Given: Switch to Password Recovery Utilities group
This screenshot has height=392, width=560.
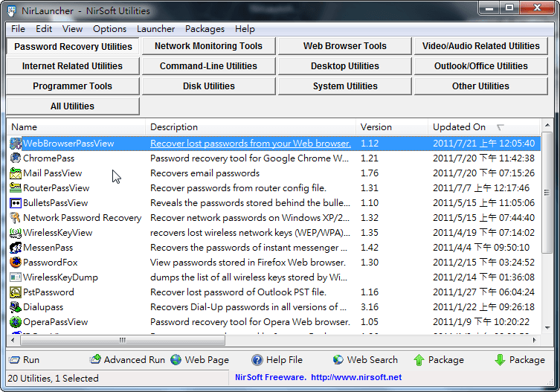Looking at the screenshot, I should pyautogui.click(x=73, y=46).
